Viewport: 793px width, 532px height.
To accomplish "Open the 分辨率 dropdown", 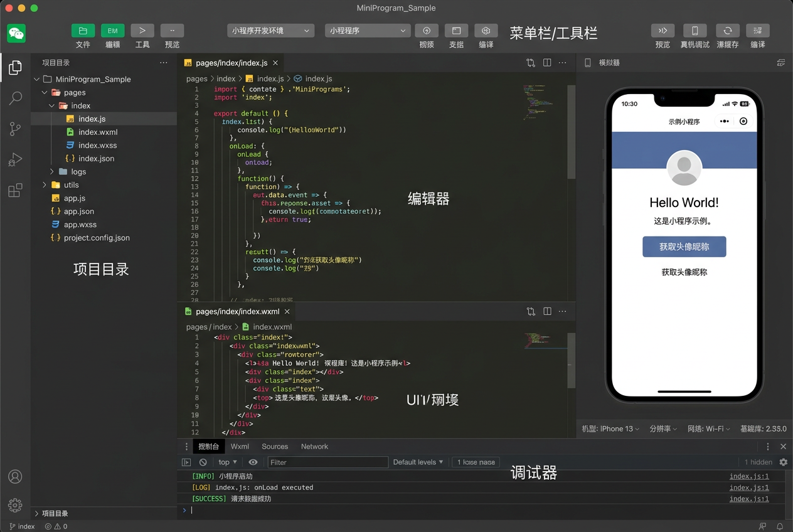I will coord(663,428).
